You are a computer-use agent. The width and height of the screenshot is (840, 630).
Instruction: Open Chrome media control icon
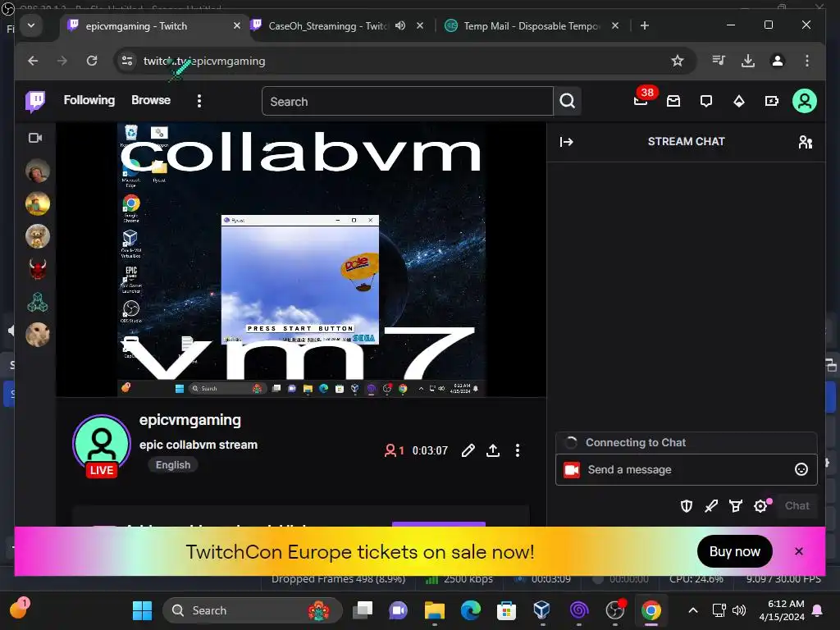(719, 61)
